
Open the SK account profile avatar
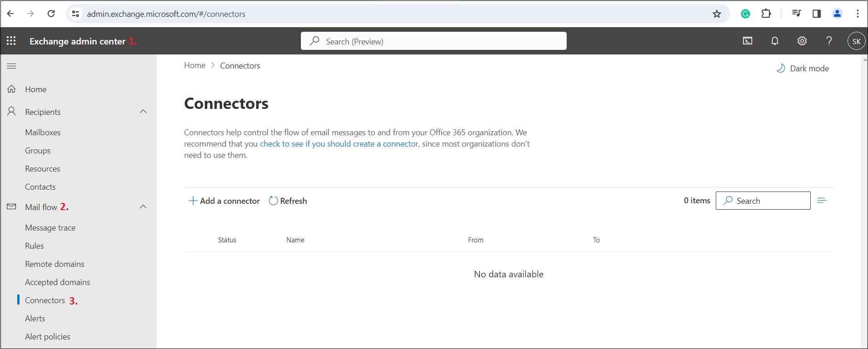tap(856, 41)
